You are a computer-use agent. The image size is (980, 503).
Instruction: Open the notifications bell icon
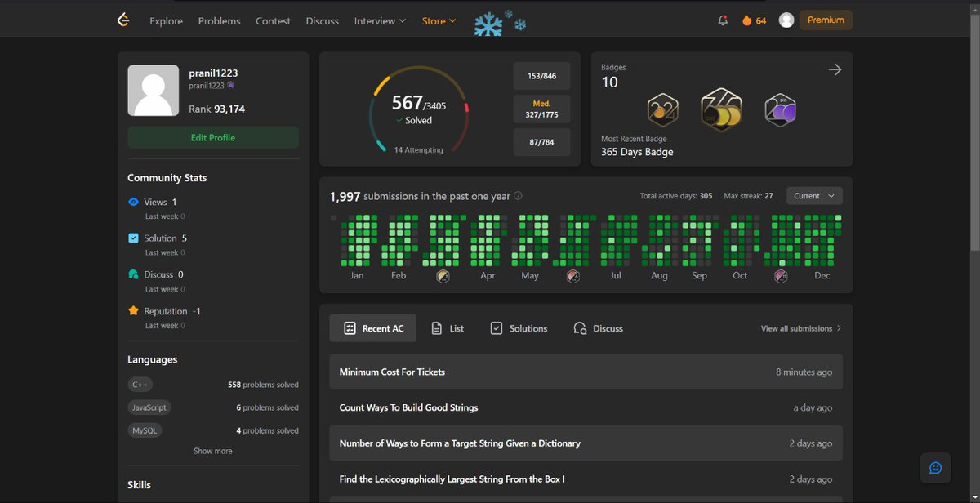point(722,20)
